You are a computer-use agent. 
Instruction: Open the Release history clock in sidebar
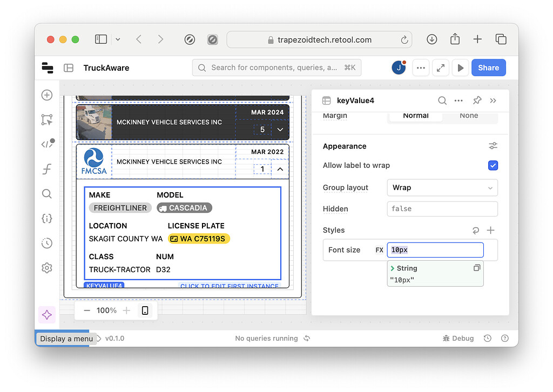point(47,243)
